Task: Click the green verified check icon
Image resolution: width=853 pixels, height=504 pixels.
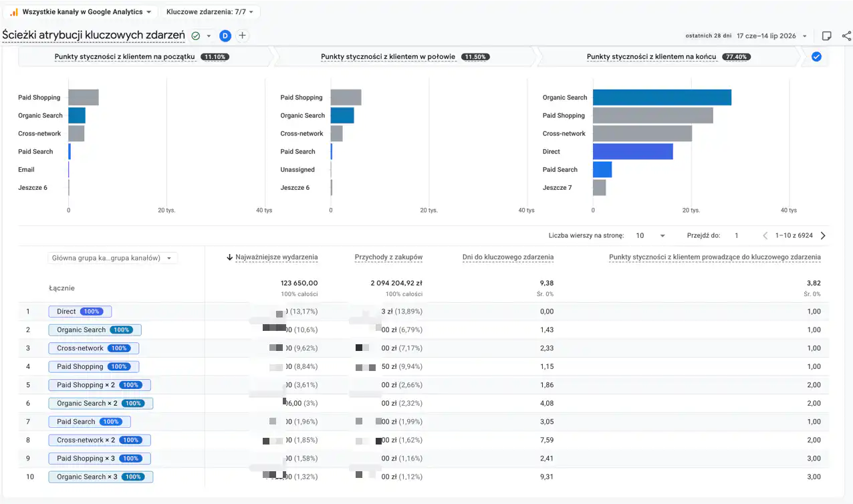Action: coord(196,35)
